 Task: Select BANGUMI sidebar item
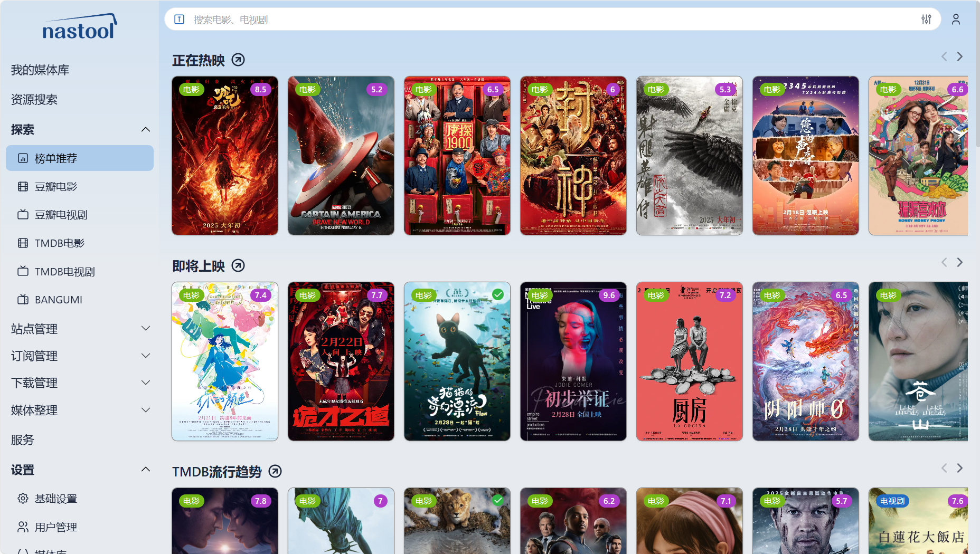58,300
